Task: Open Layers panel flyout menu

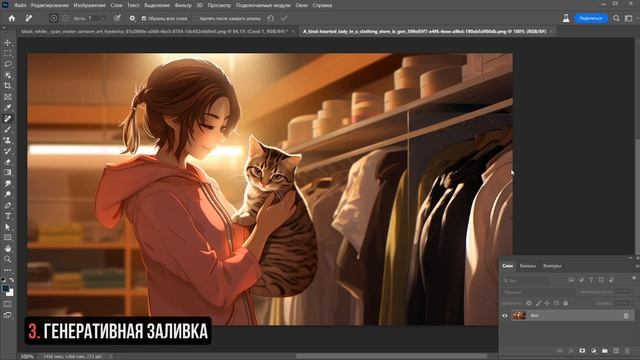Action: [x=637, y=266]
